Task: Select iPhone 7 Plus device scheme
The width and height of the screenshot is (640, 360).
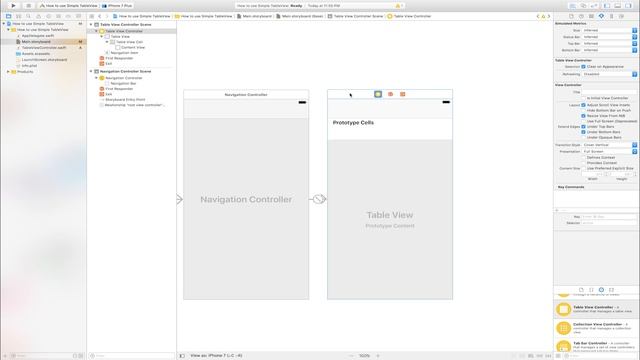Action: [117, 6]
